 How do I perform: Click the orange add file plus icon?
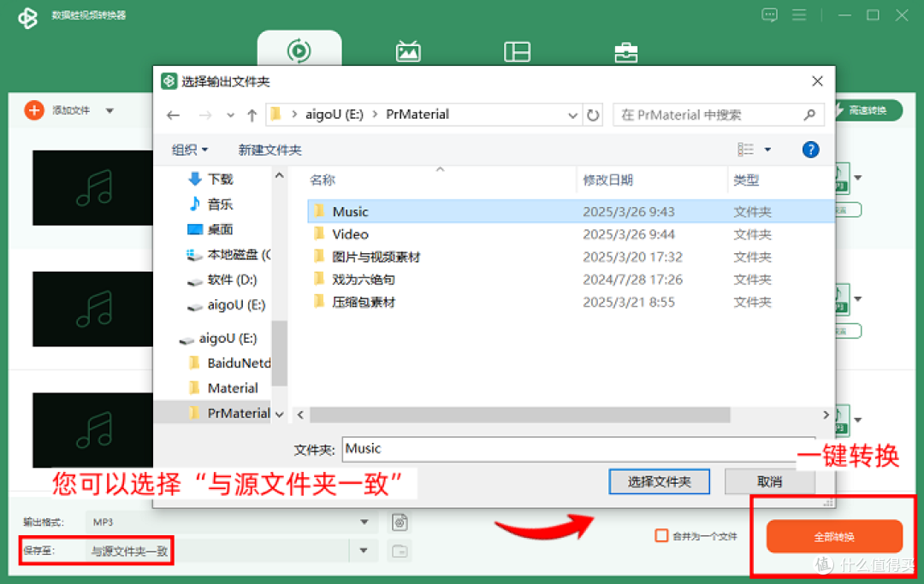pos(34,110)
